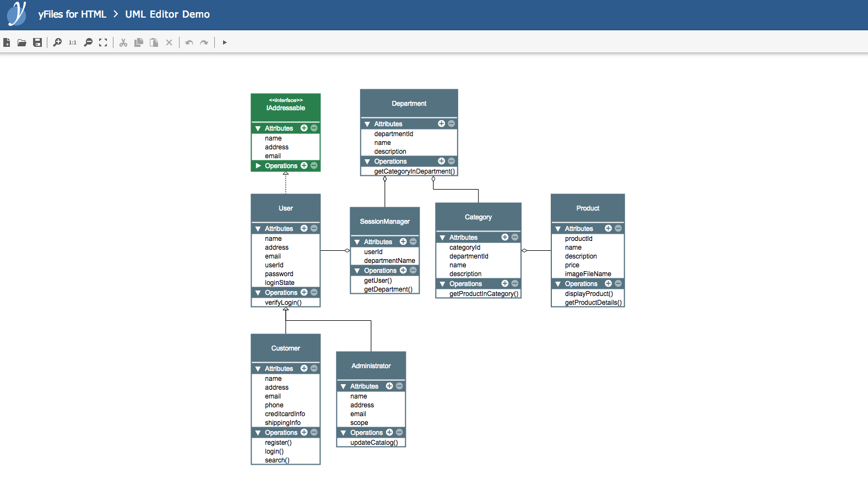Remove an attribute from the Administrator class
This screenshot has width=868, height=479.
pos(399,386)
